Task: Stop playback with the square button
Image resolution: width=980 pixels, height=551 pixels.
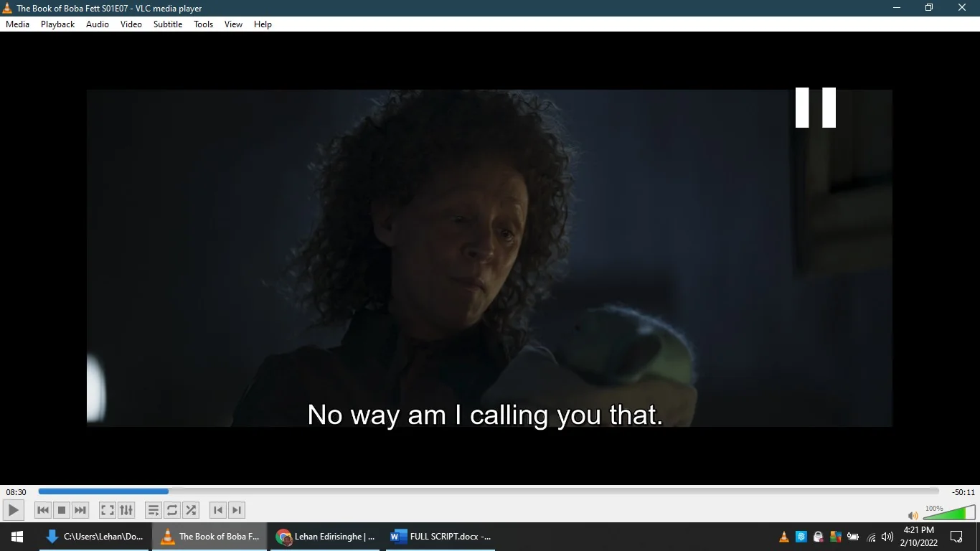Action: point(62,510)
